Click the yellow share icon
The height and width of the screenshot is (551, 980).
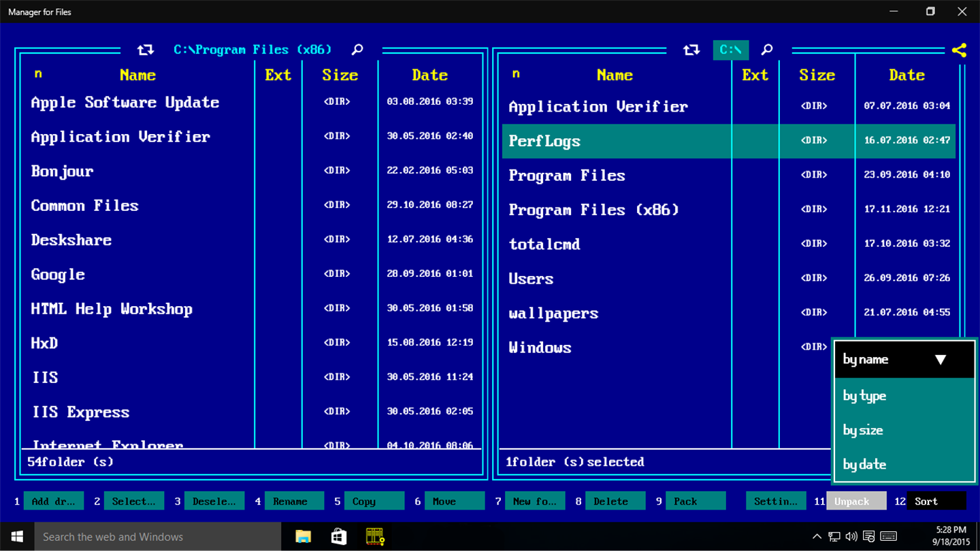point(959,50)
